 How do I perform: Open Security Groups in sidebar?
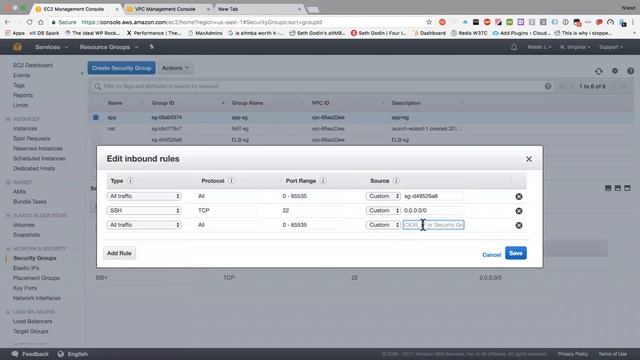point(35,258)
